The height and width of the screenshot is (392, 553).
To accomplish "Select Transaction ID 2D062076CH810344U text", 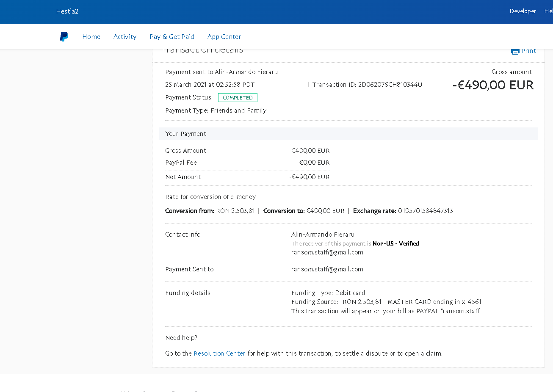I will (367, 85).
